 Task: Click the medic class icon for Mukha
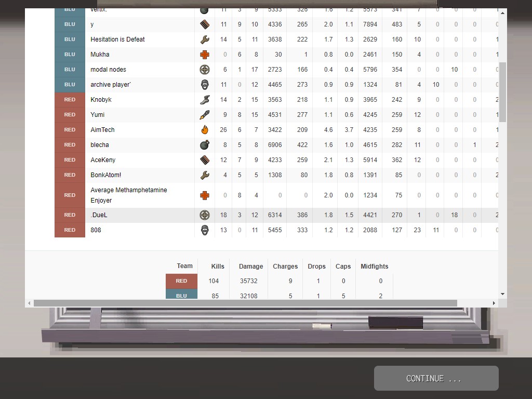205,55
